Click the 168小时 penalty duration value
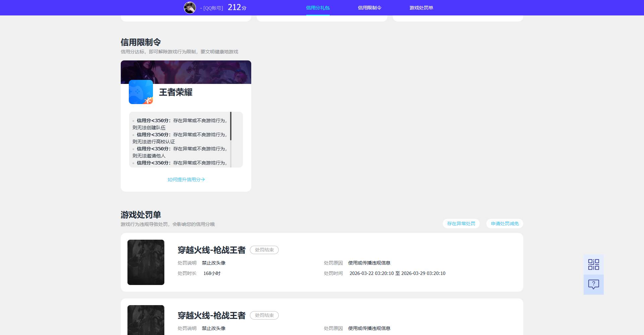The width and height of the screenshot is (644, 335). pos(212,273)
